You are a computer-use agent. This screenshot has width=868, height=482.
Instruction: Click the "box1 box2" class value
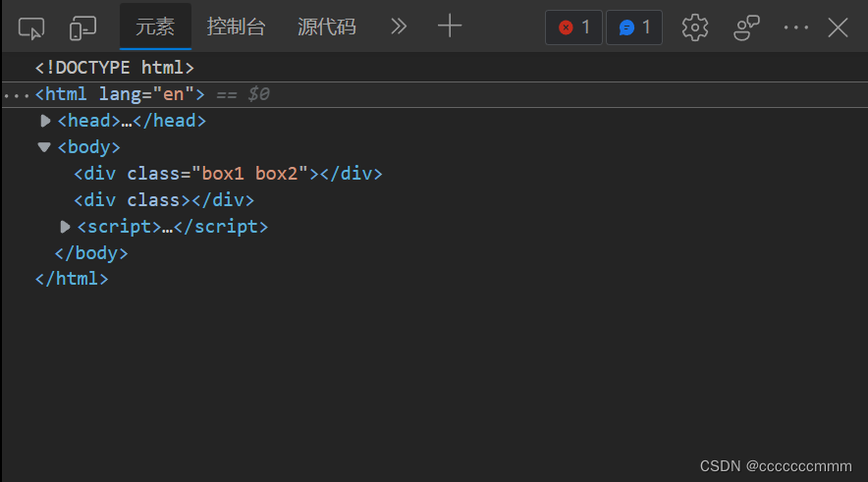click(249, 174)
